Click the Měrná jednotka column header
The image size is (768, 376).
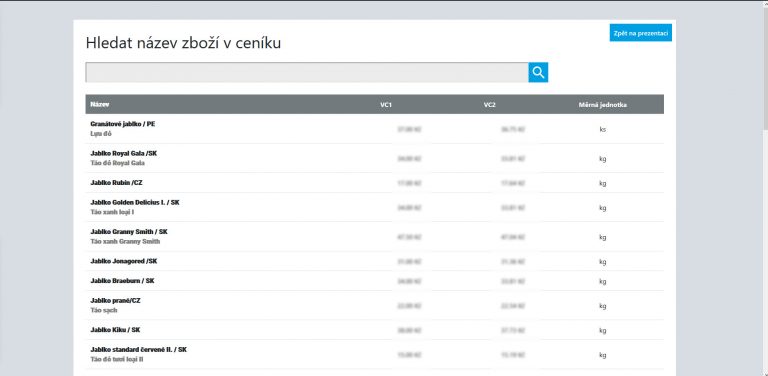point(602,104)
